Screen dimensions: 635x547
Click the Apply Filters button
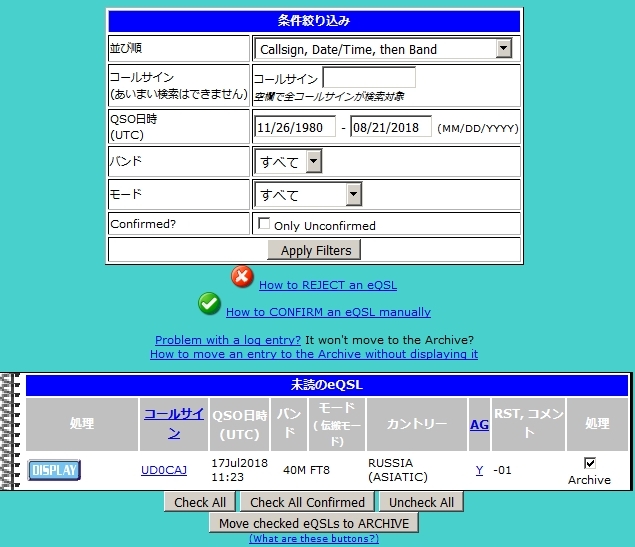[315, 250]
